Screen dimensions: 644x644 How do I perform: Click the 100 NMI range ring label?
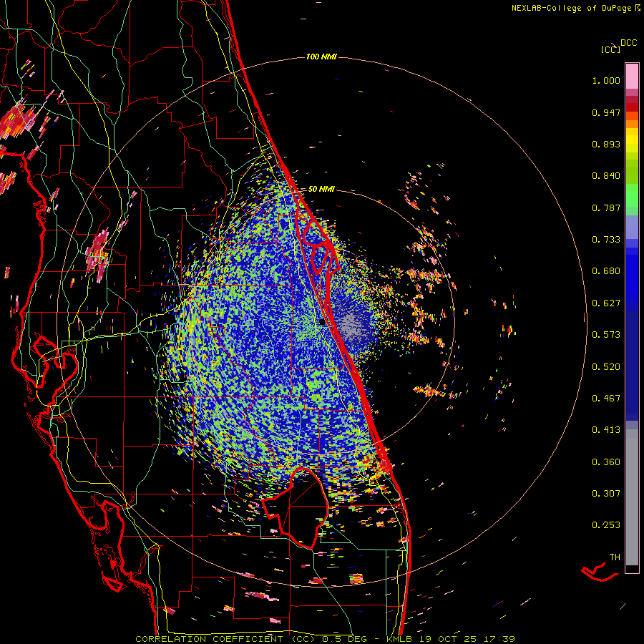click(x=321, y=57)
